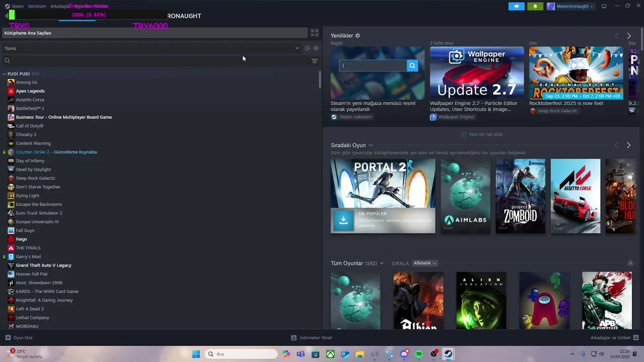Open the Outlook taskbar icon
Screen dimensions: 644x362
coord(345,354)
